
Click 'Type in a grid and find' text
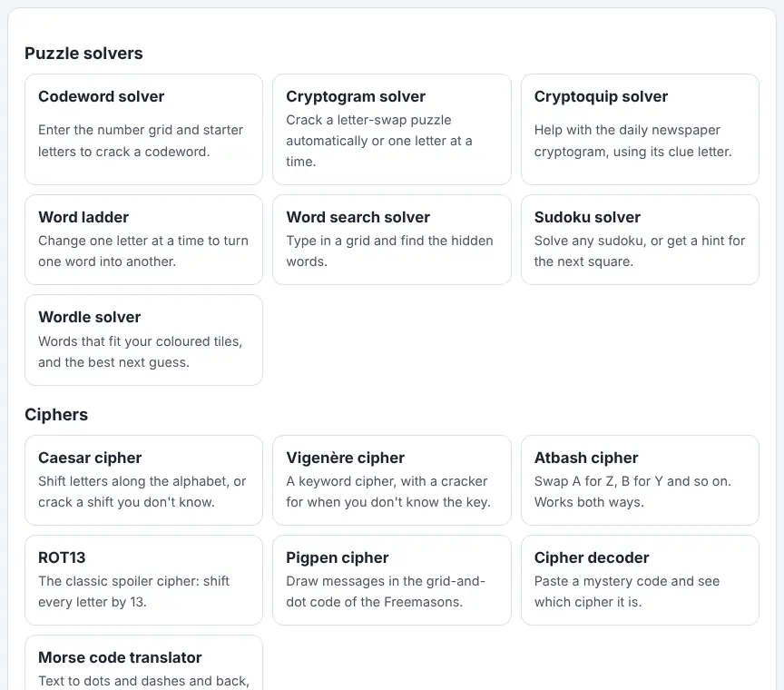pos(355,241)
